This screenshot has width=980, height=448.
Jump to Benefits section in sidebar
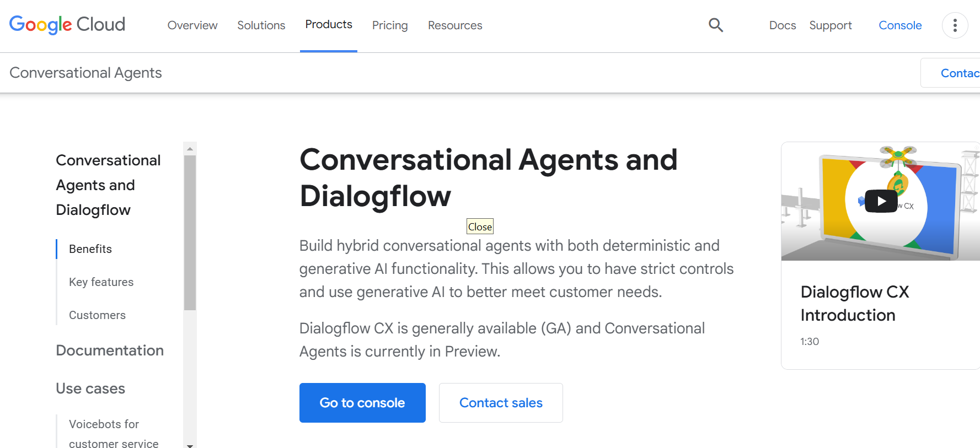pyautogui.click(x=90, y=249)
